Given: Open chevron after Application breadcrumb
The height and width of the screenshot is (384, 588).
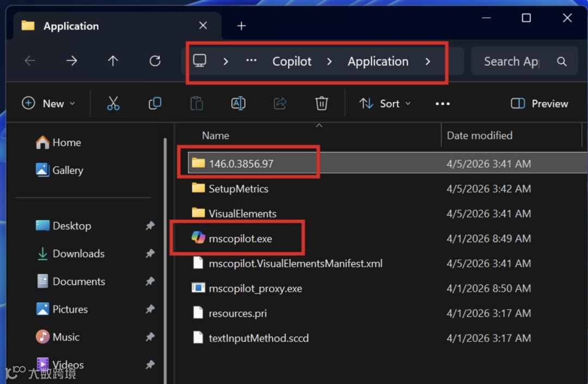Looking at the screenshot, I should coord(428,61).
